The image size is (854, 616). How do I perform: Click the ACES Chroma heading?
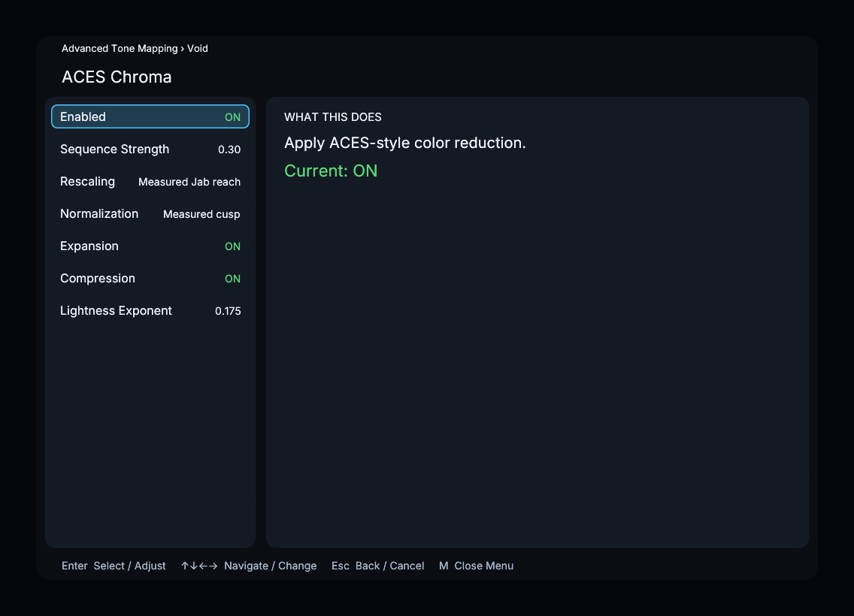[117, 77]
